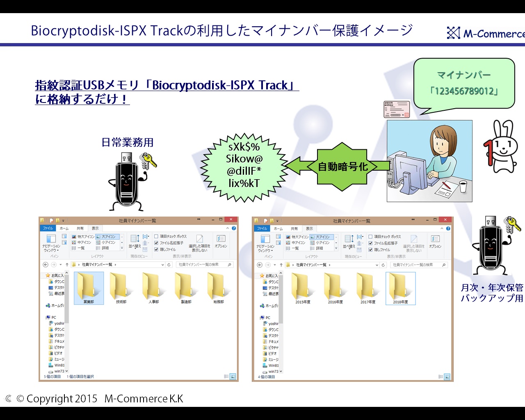Open the 総務部 folder
This screenshot has height=420, width=525.
pos(218,288)
